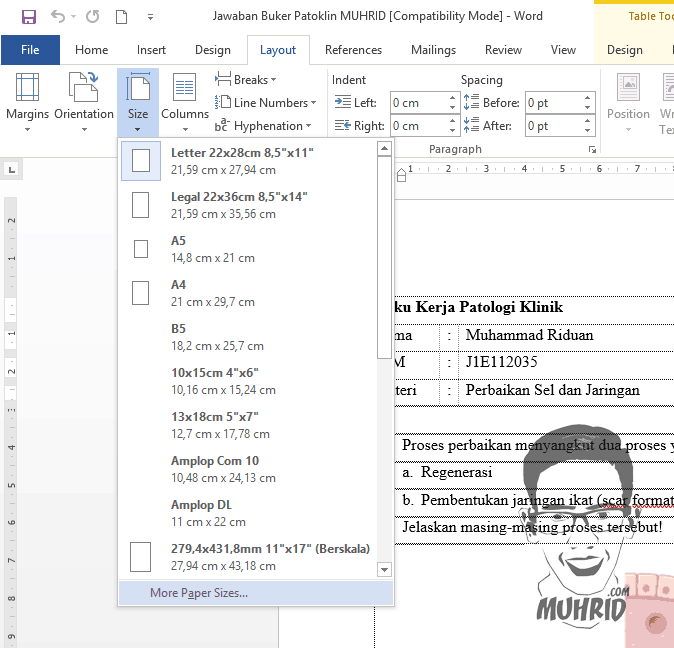Switch to the Insert tab

[151, 50]
